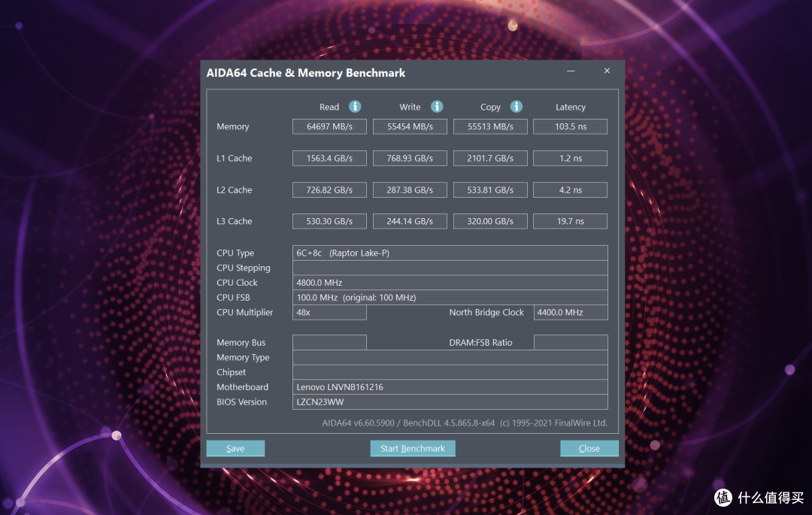812x515 pixels.
Task: Select L1 Cache Read 1563.4 GB/s
Action: (x=329, y=159)
